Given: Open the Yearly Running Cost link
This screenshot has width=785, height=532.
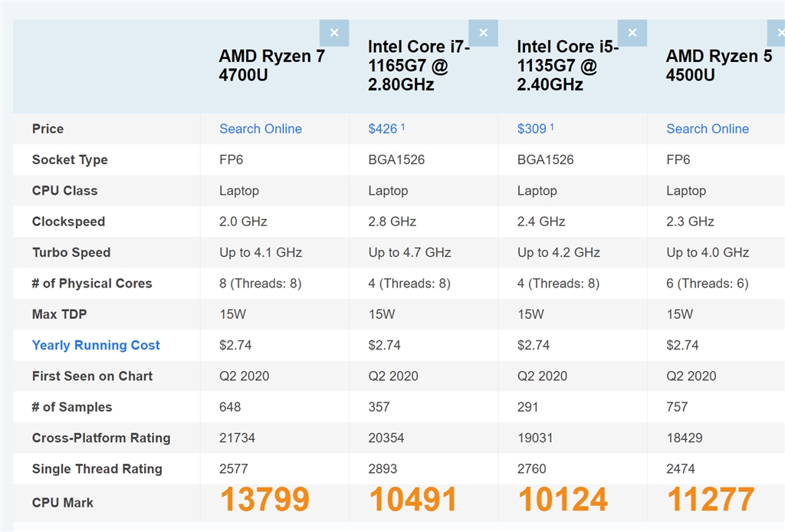Looking at the screenshot, I should coord(96,345).
